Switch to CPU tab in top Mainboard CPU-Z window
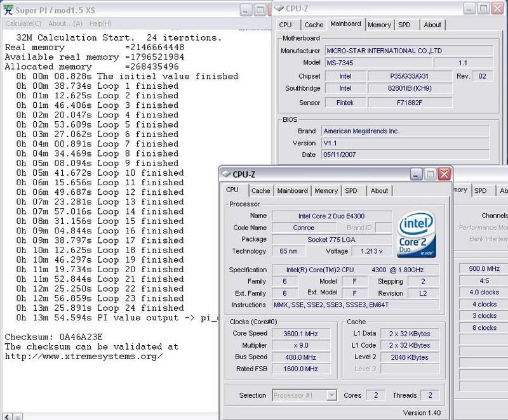The width and height of the screenshot is (508, 420). [x=286, y=25]
